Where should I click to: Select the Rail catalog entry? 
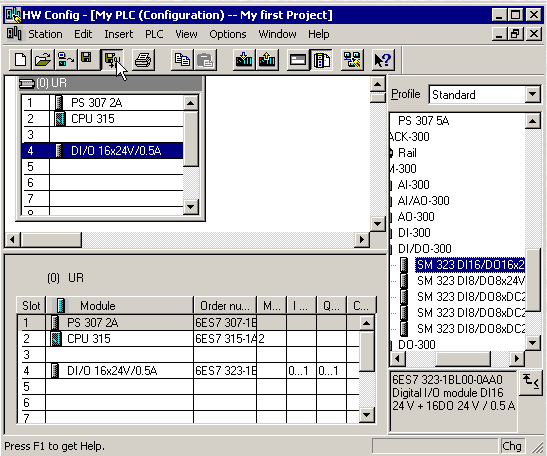click(407, 153)
